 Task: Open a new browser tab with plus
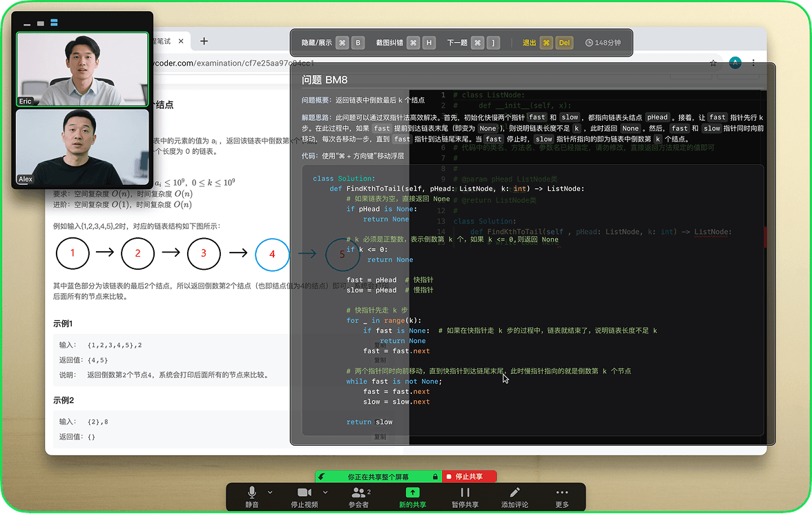pos(204,41)
